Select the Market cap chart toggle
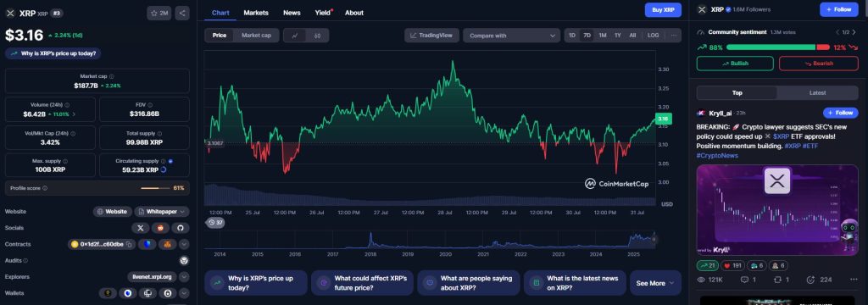The height and width of the screenshot is (305, 868). pos(256,36)
